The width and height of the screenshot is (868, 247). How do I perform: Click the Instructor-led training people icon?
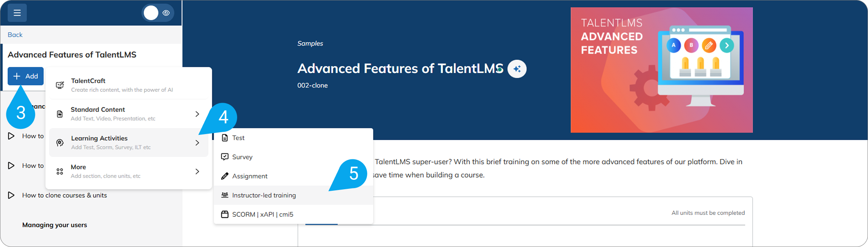tap(225, 195)
